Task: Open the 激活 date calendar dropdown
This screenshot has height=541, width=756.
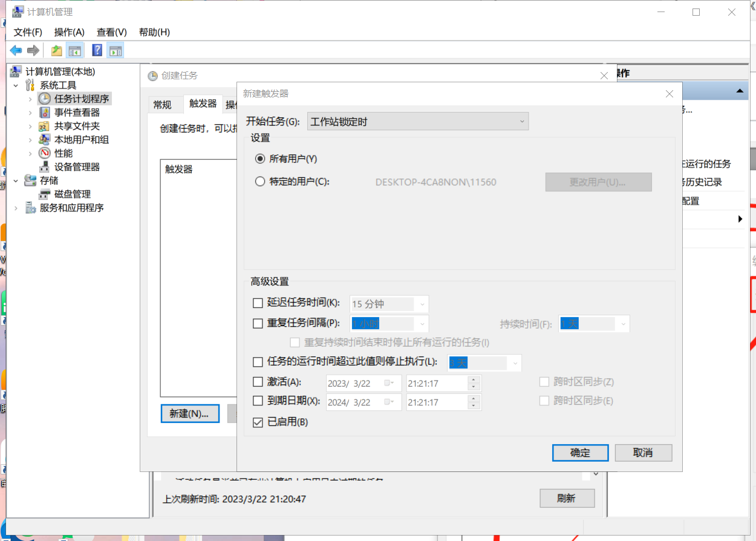Action: 389,383
